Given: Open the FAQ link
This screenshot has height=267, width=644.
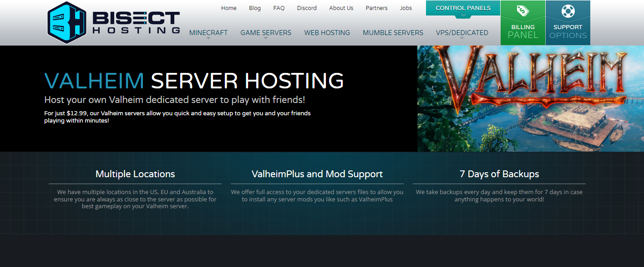Looking at the screenshot, I should 279,8.
